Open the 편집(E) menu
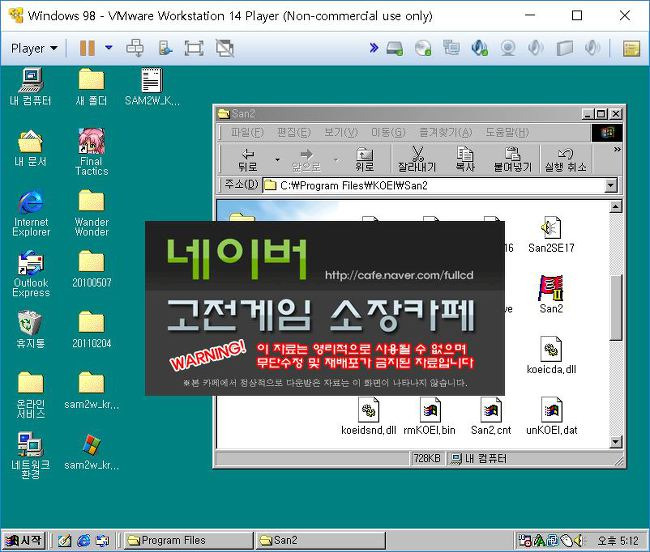 pyautogui.click(x=293, y=133)
